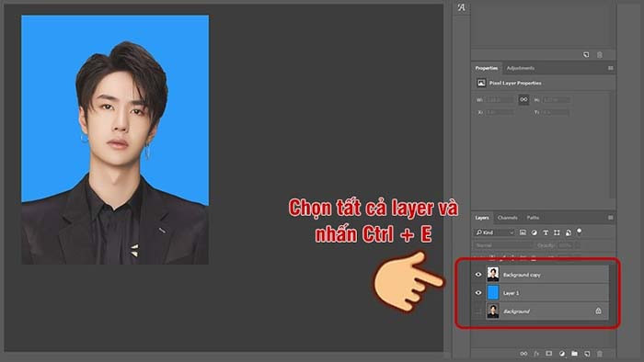
Task: Filter layers by shape layers icon
Action: click(557, 232)
